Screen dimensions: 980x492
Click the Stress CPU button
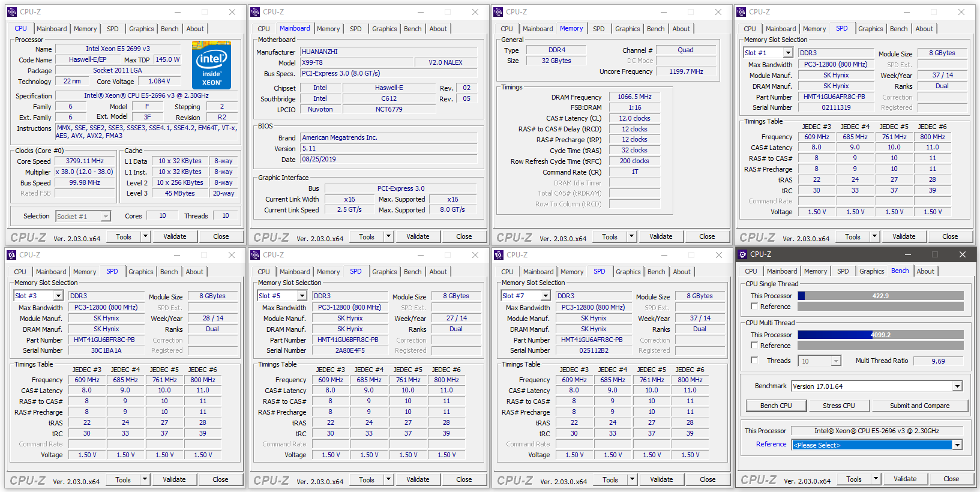(x=839, y=406)
